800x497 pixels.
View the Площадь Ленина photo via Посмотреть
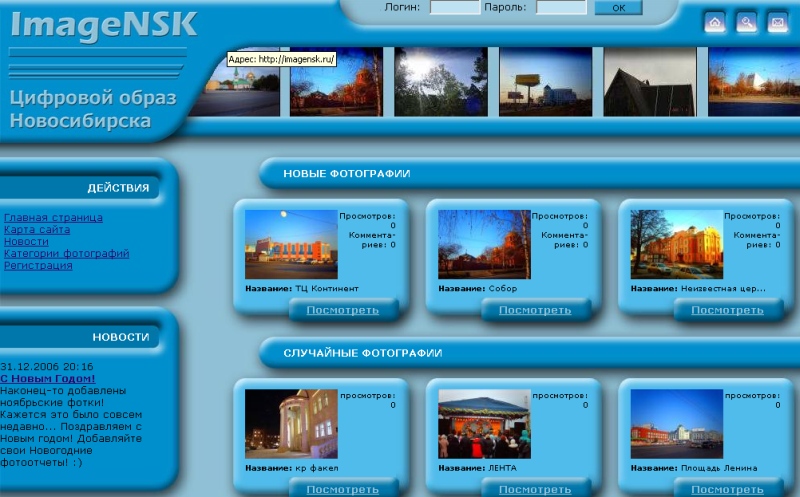click(727, 489)
